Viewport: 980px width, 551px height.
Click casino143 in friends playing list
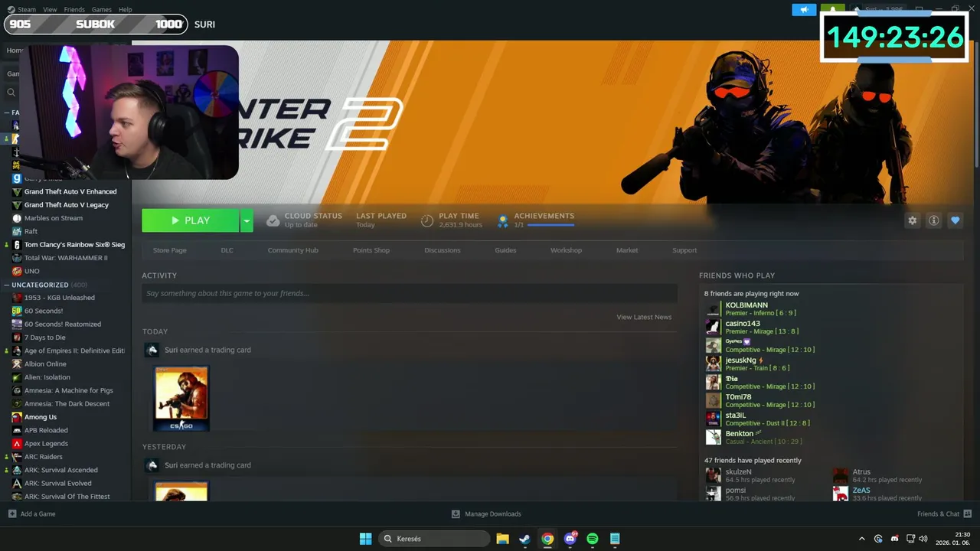743,324
